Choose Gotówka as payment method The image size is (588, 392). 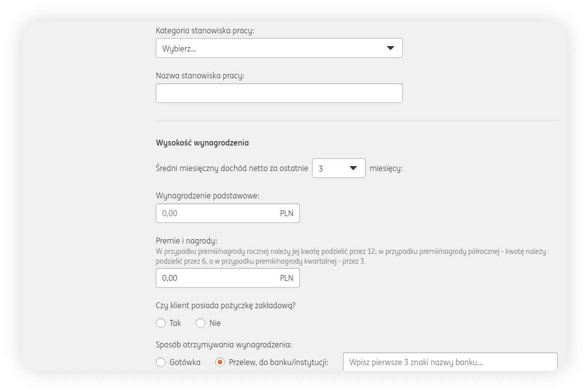[161, 363]
